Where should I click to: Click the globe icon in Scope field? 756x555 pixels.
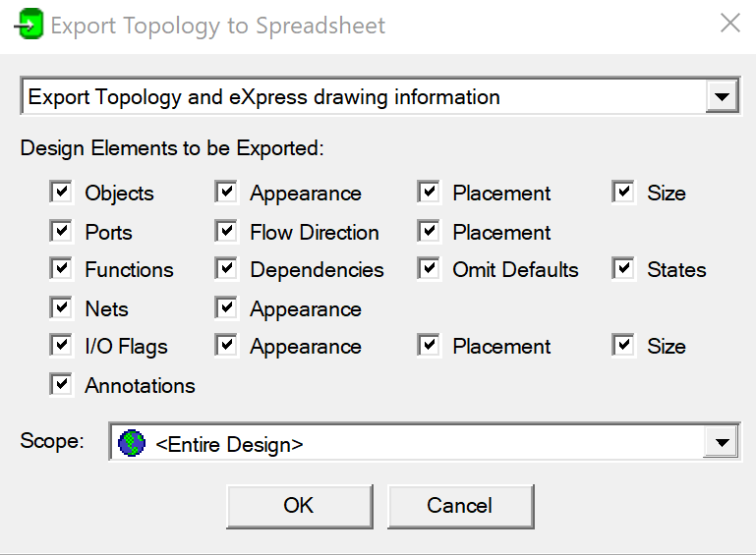coord(132,443)
